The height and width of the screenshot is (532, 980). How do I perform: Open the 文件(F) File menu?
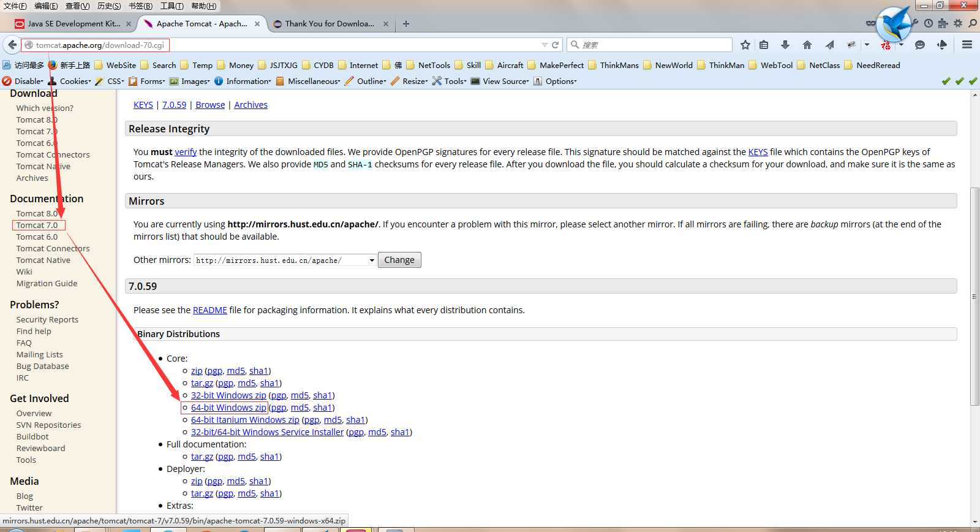[x=15, y=6]
